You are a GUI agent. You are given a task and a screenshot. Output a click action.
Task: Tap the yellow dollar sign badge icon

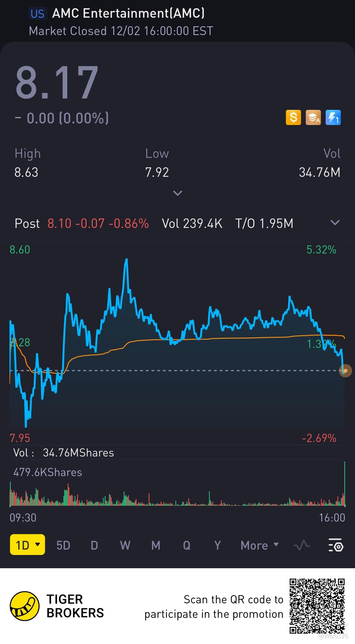click(x=293, y=118)
